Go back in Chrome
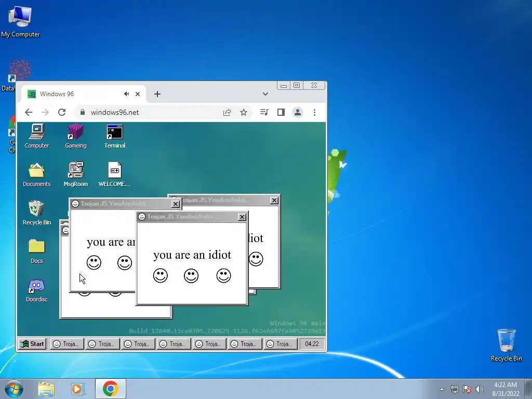Viewport: 532px width, 399px height. pyautogui.click(x=29, y=112)
